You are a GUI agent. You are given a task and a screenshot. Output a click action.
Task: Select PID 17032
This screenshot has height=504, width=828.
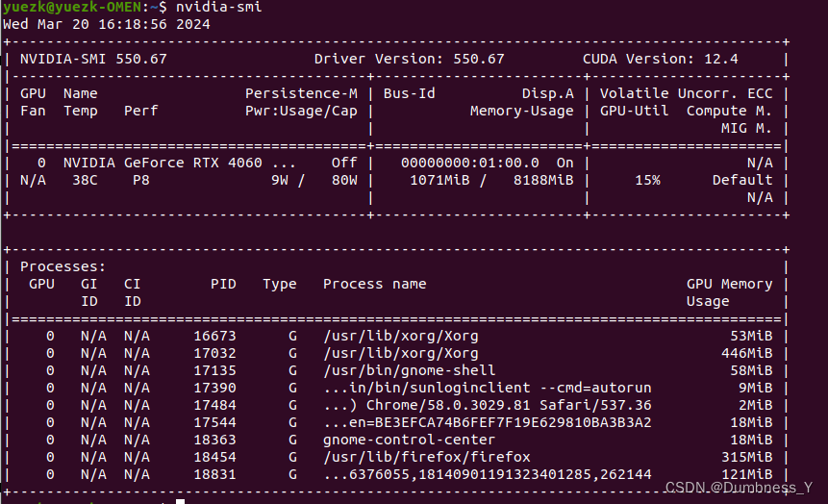pos(214,353)
